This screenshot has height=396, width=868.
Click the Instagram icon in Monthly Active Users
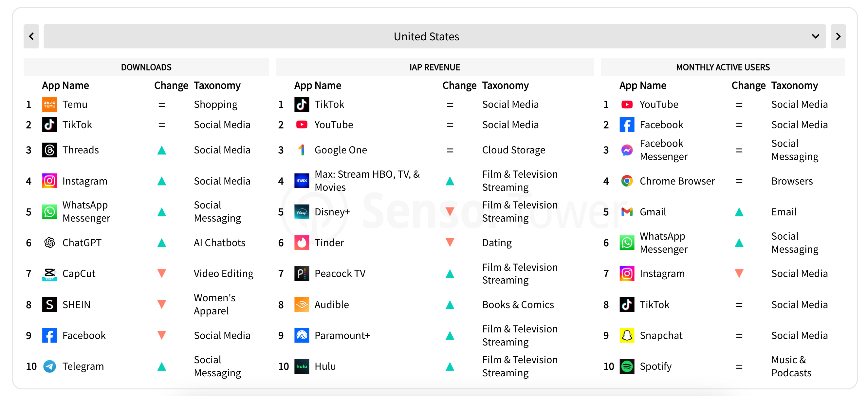point(627,273)
